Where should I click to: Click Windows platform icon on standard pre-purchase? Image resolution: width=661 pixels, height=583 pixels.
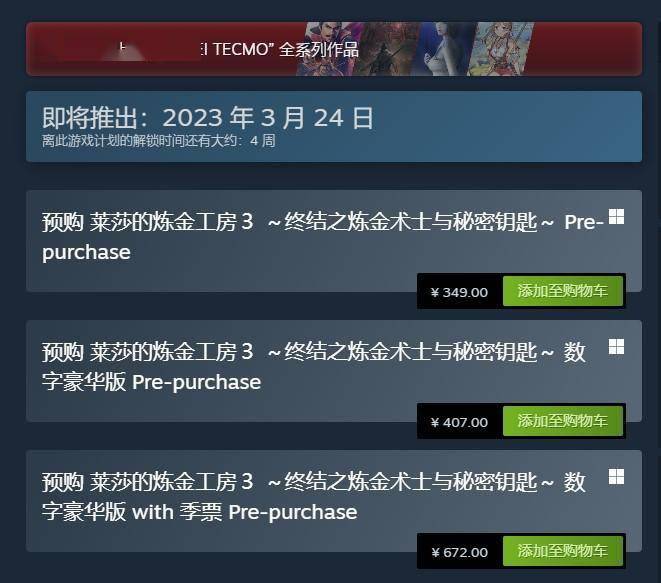coord(616,217)
